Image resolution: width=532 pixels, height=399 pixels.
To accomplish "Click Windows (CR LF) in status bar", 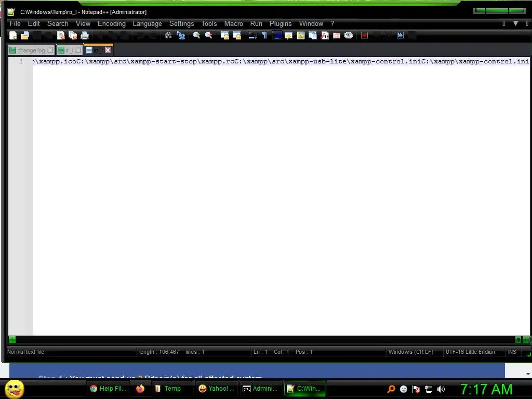I will [x=410, y=352].
